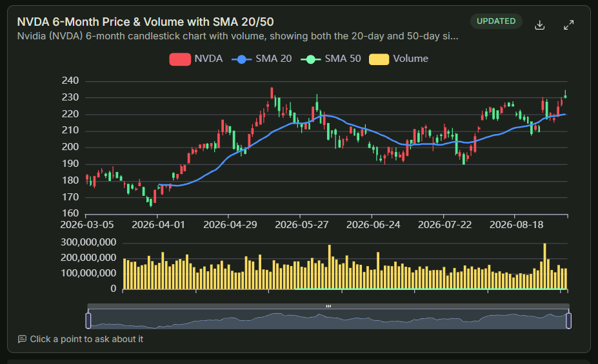Screen dimensions: 598x364
Task: Click the 2026-07-22 date axis label
Action: [x=444, y=225]
